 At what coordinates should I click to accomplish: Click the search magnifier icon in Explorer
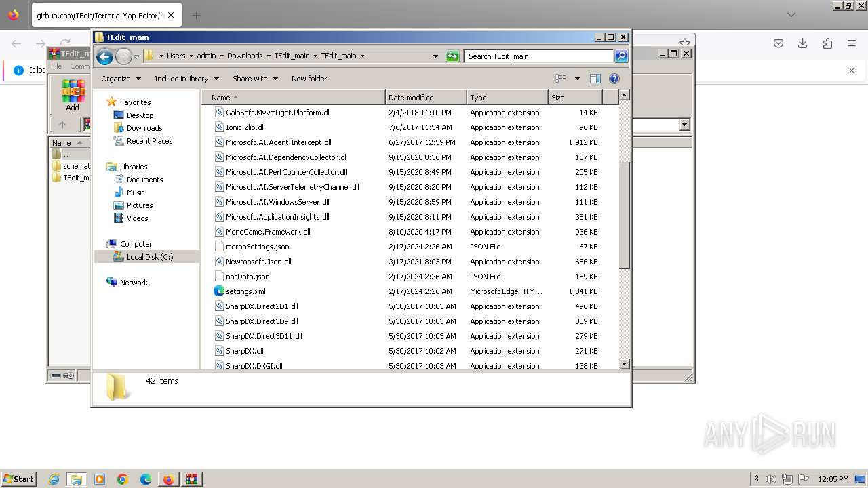(621, 56)
